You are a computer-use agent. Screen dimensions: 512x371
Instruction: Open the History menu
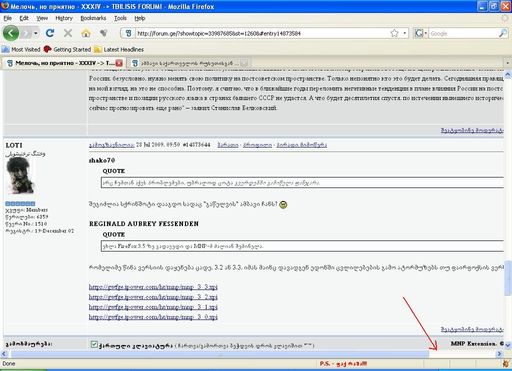pos(64,18)
